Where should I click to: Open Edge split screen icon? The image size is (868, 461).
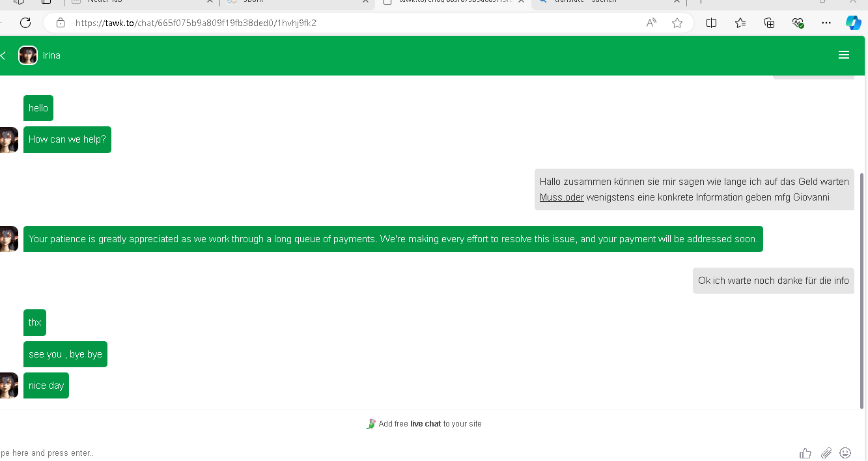711,23
